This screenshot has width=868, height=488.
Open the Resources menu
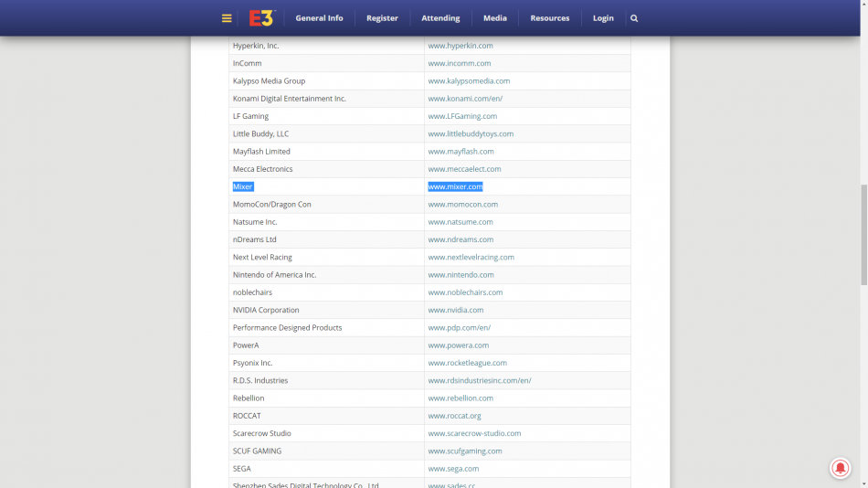click(x=550, y=18)
